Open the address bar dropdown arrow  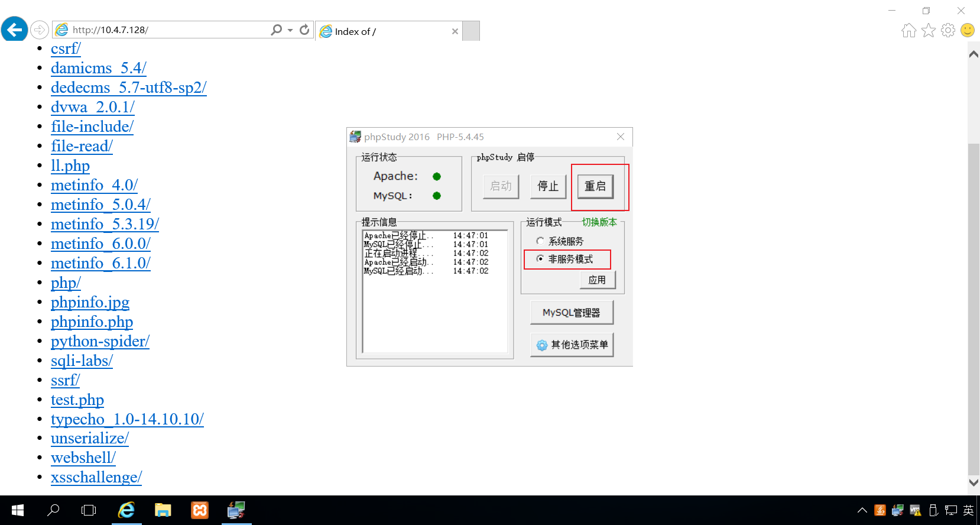coord(290,30)
